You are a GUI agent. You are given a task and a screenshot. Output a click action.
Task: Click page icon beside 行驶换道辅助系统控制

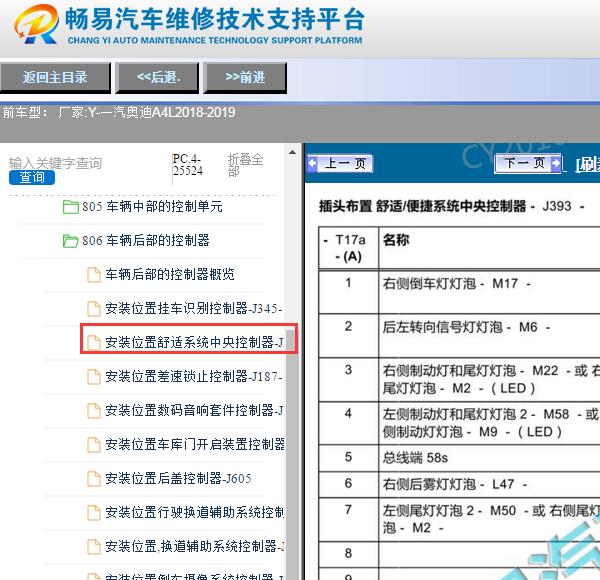pos(94,513)
